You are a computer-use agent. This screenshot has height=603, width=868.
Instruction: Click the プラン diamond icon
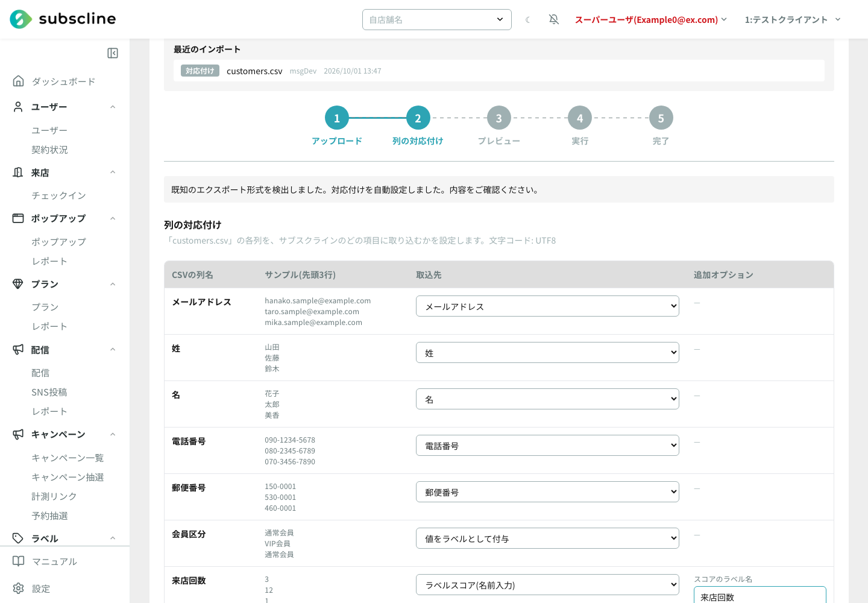click(x=18, y=284)
